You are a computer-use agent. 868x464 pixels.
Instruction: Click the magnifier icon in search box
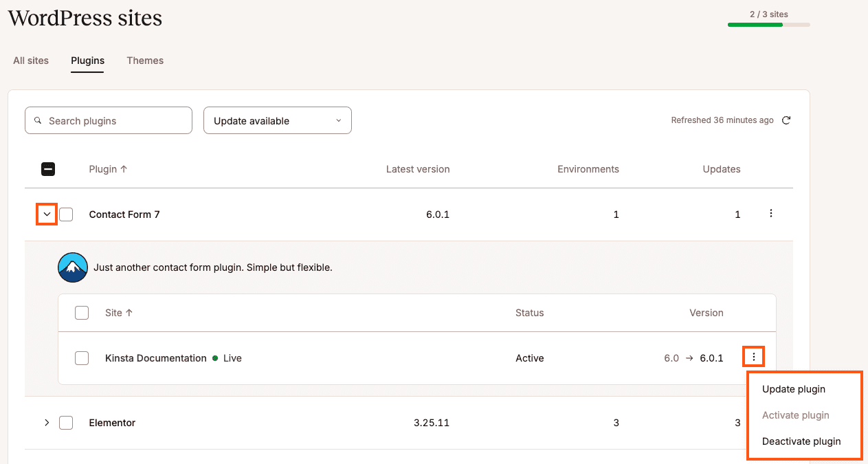pyautogui.click(x=38, y=120)
